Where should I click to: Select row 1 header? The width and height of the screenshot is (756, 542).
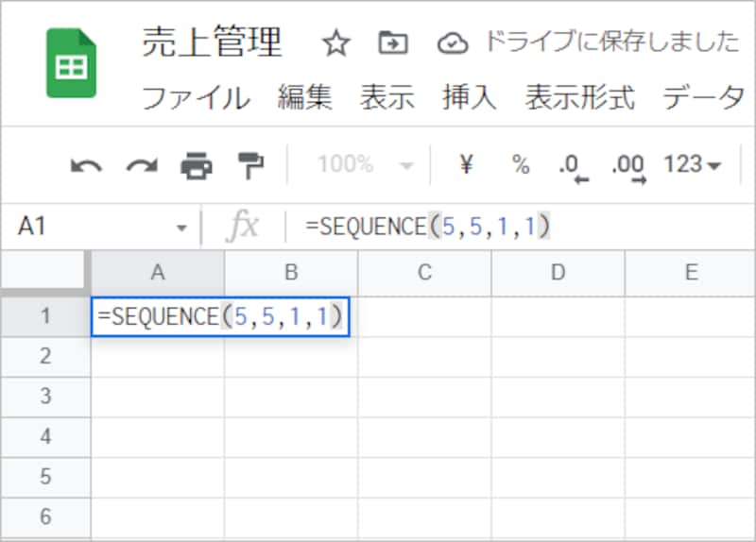click(x=45, y=316)
